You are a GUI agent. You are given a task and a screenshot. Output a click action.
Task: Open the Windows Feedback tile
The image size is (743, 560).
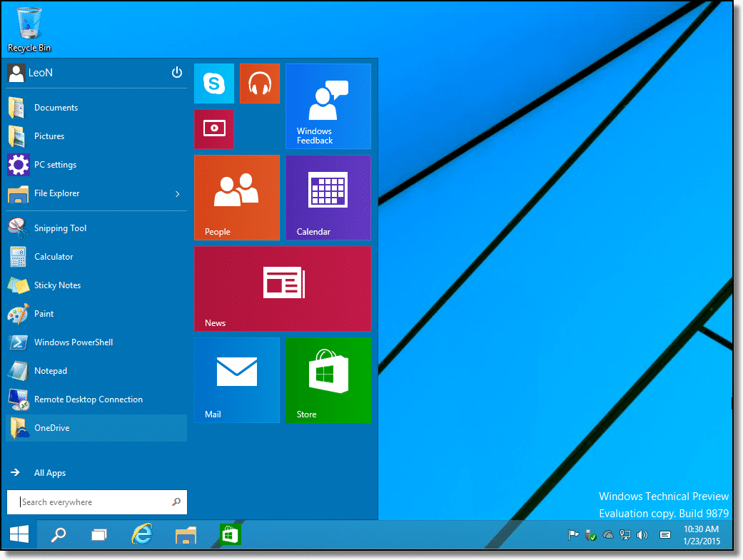click(328, 105)
